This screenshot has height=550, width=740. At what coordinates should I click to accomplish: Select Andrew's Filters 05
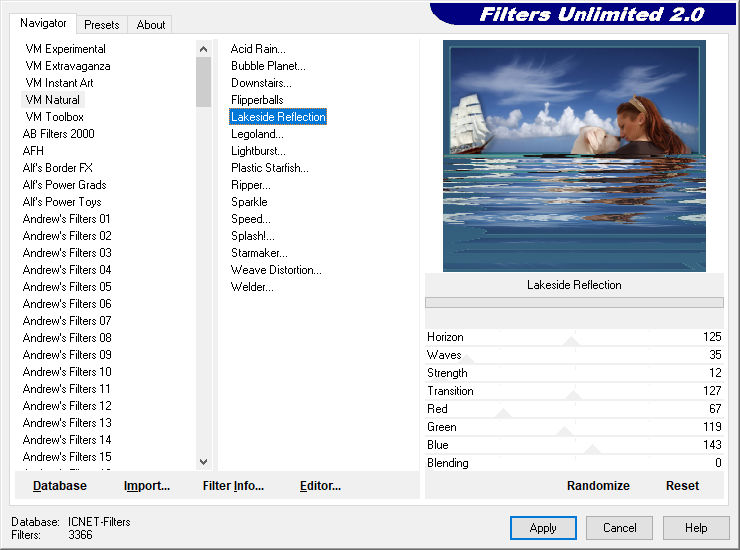(67, 287)
